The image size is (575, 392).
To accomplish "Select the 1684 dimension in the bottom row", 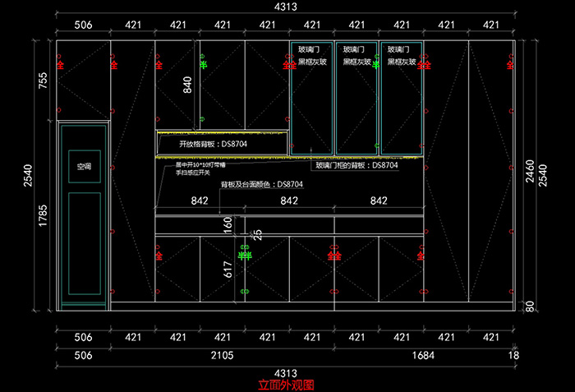I will click(422, 355).
